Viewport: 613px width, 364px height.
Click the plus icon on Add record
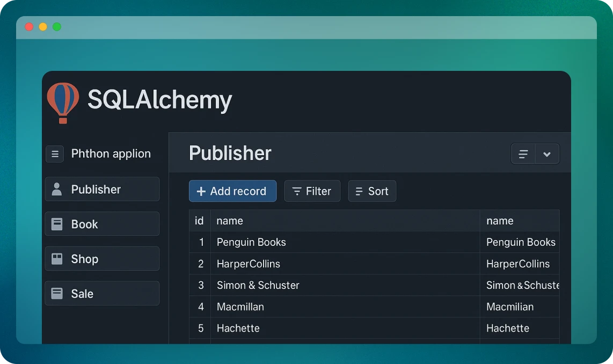coord(201,192)
